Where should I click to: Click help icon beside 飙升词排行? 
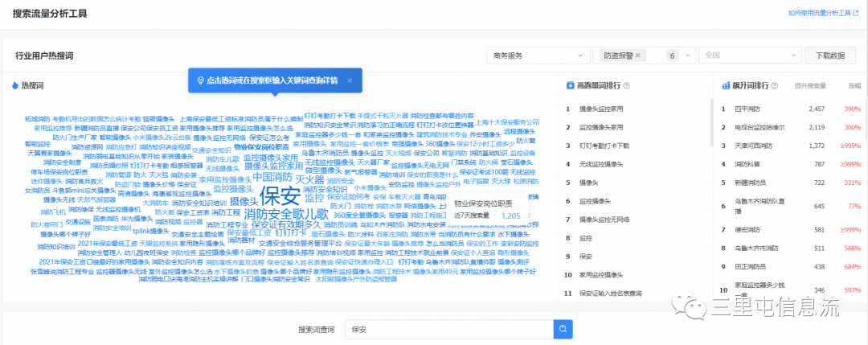[x=774, y=85]
